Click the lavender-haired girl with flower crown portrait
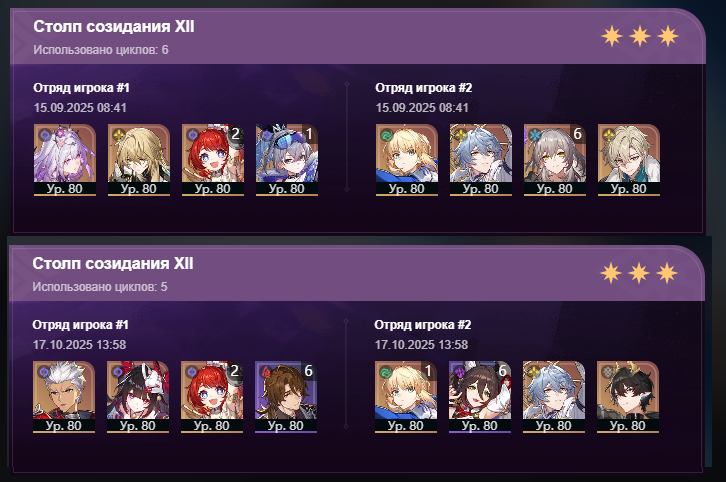The image size is (726, 482). point(65,160)
